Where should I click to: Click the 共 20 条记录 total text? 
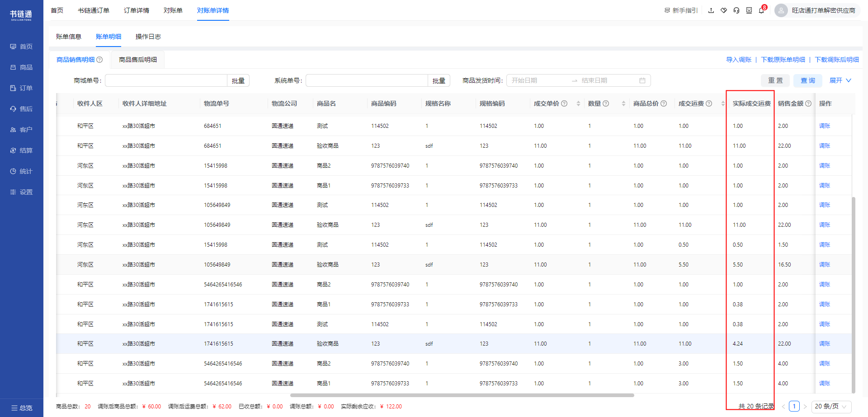coord(756,406)
